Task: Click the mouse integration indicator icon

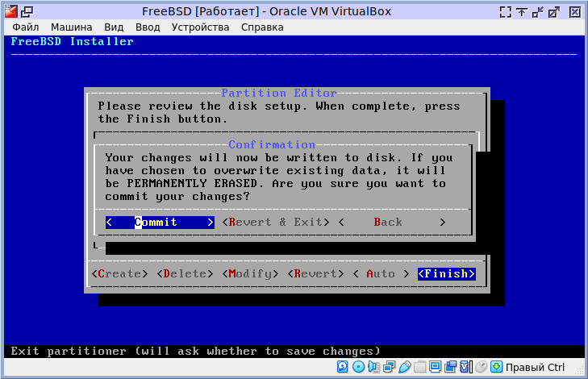Action: pyautogui.click(x=481, y=367)
